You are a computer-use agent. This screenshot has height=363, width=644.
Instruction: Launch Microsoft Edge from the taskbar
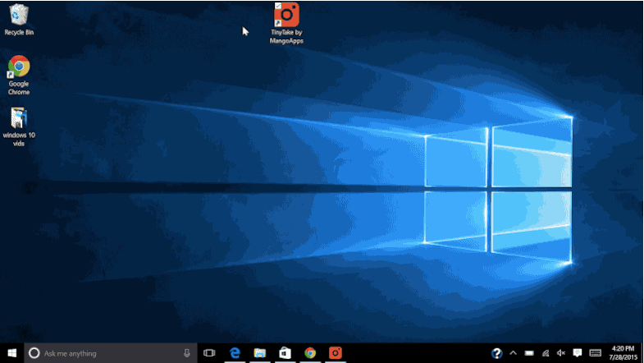pos(235,353)
